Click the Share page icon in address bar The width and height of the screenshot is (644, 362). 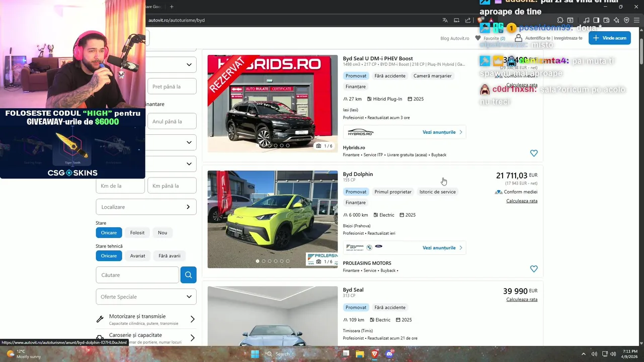pyautogui.click(x=468, y=20)
